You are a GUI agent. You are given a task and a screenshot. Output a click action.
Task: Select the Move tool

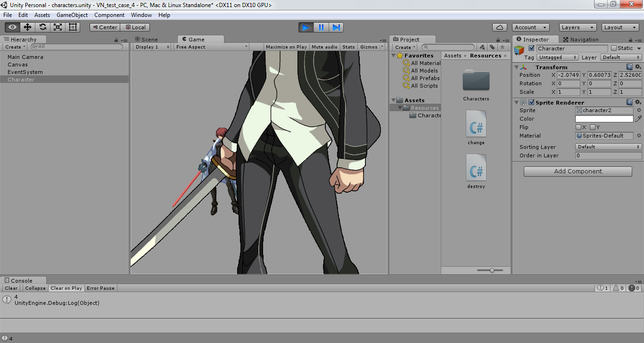click(28, 27)
